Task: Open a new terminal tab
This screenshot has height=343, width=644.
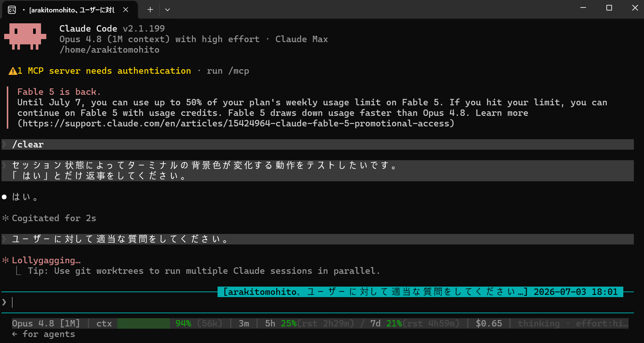Action: tap(150, 10)
